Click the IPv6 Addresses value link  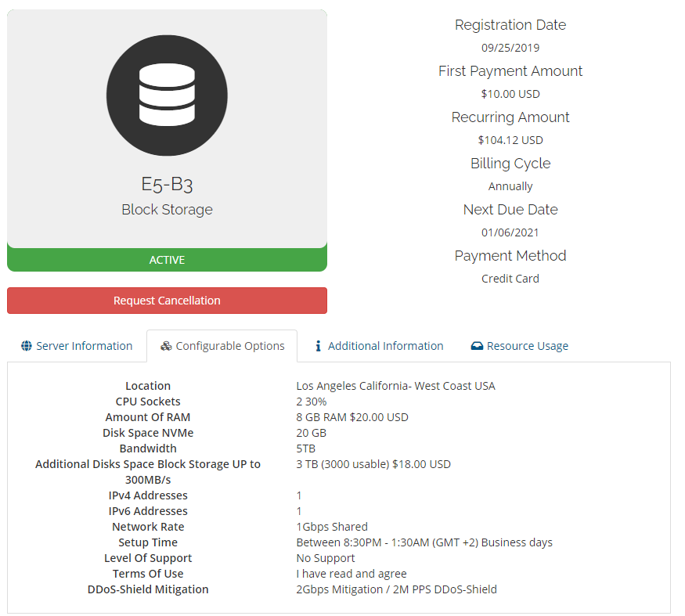[299, 511]
